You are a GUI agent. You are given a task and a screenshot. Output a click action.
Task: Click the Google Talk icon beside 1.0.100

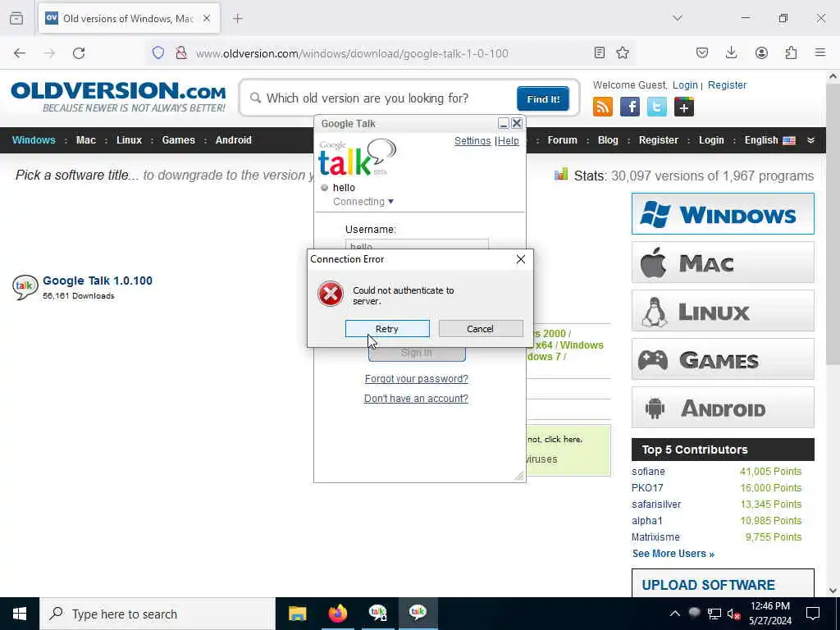(25, 286)
